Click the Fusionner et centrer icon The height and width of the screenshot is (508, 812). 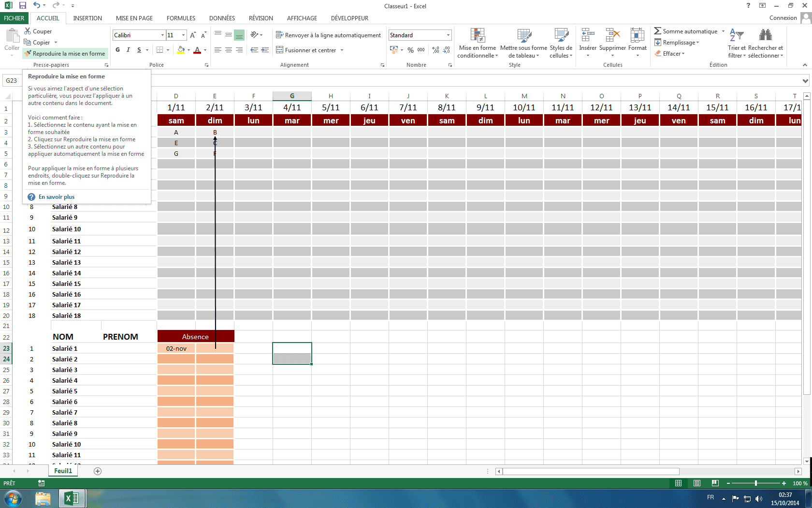(x=279, y=50)
